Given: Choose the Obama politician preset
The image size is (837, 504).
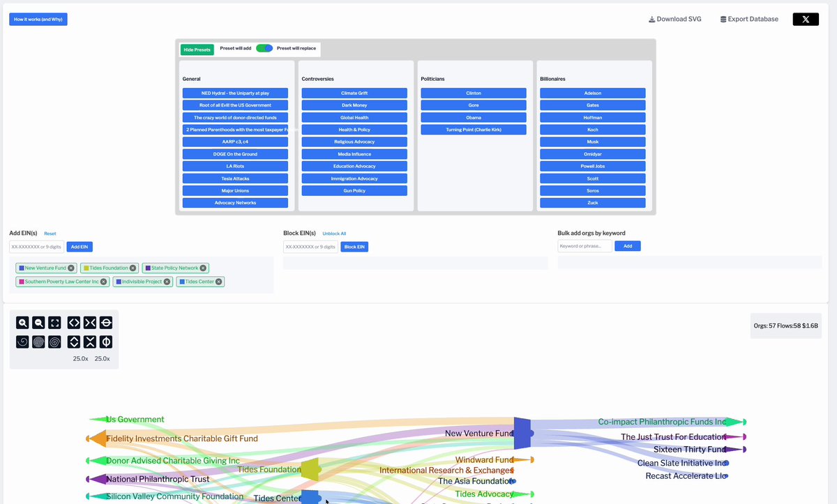Looking at the screenshot, I should [x=474, y=117].
